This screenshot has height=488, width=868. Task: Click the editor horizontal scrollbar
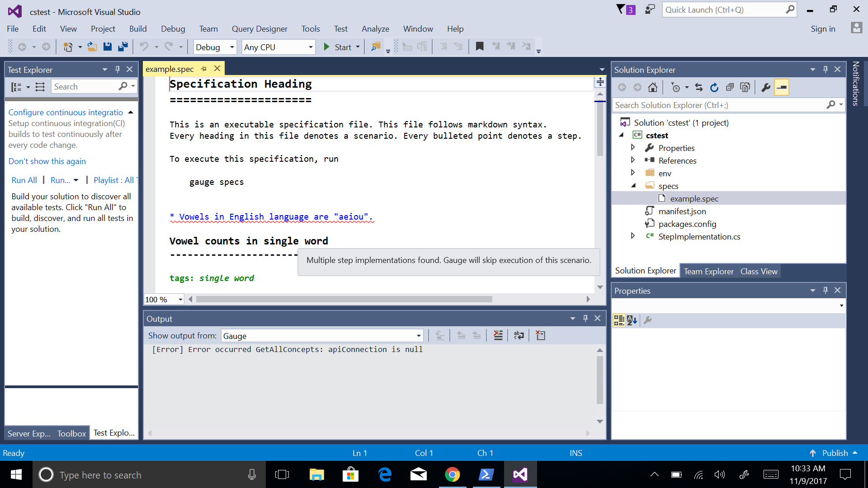coord(344,299)
